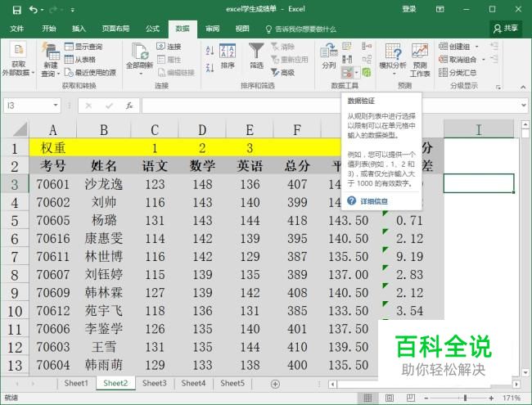This screenshot has width=532, height=405.
Task: Switch to Page Break Preview in status bar
Action: (x=411, y=398)
